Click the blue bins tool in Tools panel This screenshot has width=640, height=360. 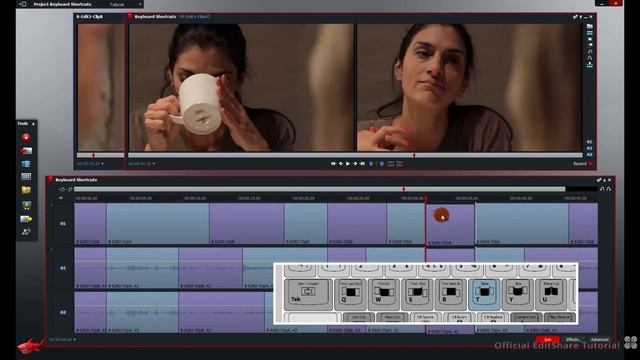(26, 164)
